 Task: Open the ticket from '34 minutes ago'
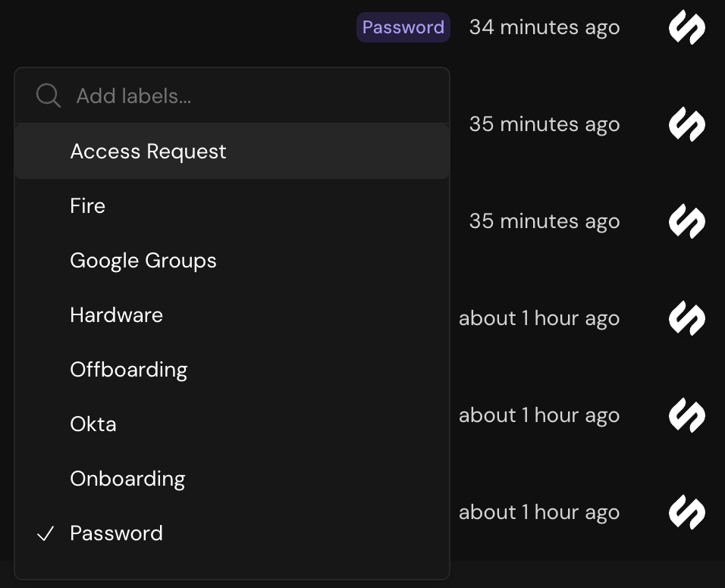click(544, 27)
